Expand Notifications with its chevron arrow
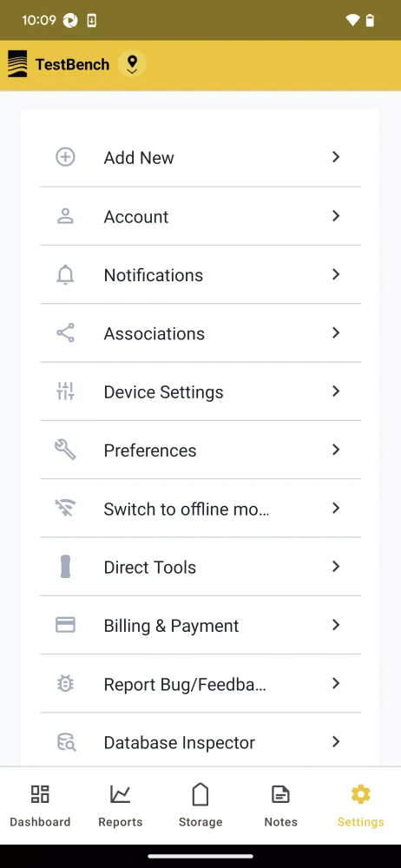401x868 pixels. click(336, 274)
